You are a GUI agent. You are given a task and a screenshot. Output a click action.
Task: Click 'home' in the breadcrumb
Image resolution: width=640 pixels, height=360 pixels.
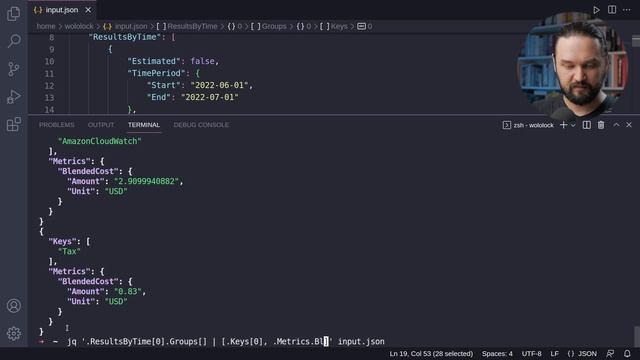point(46,26)
